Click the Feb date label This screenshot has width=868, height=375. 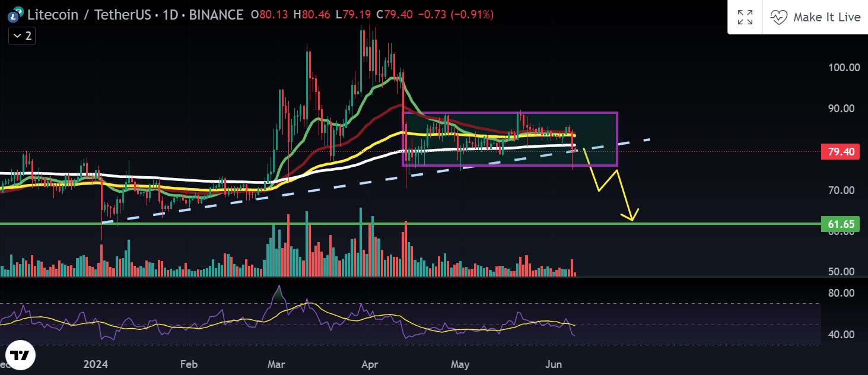[x=188, y=363]
